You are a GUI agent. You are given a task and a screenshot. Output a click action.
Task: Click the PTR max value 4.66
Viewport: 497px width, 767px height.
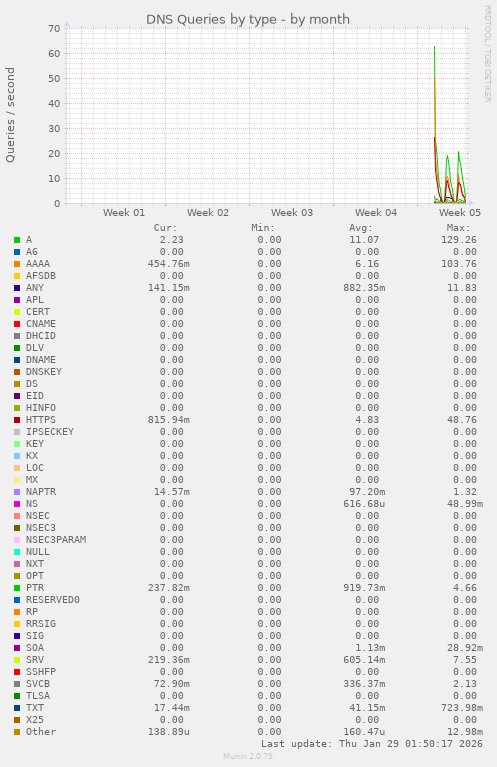click(x=465, y=588)
